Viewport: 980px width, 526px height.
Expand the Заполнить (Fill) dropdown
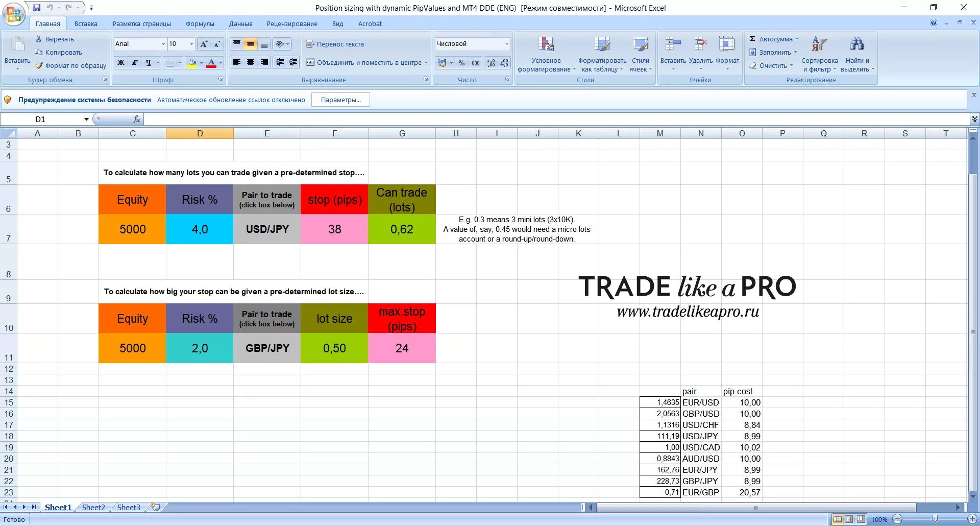(x=795, y=52)
